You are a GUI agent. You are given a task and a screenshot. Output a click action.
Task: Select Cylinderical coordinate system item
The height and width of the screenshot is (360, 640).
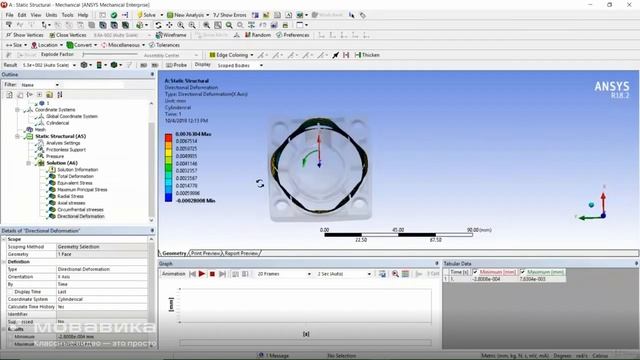click(x=57, y=123)
